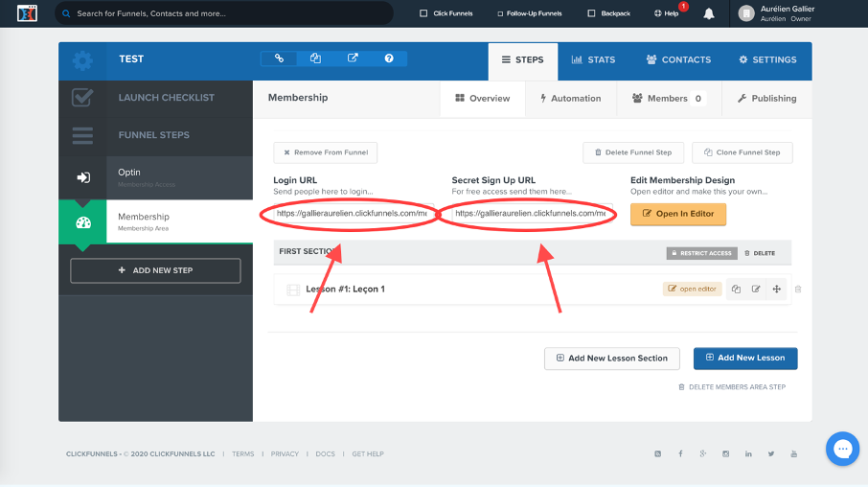
Task: Click the Google Plus footer icon
Action: (703, 453)
